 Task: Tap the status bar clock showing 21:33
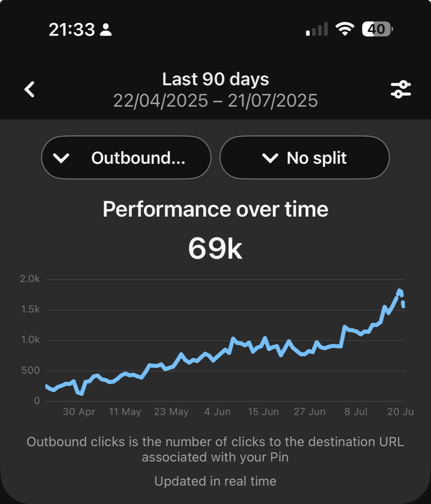pyautogui.click(x=72, y=29)
